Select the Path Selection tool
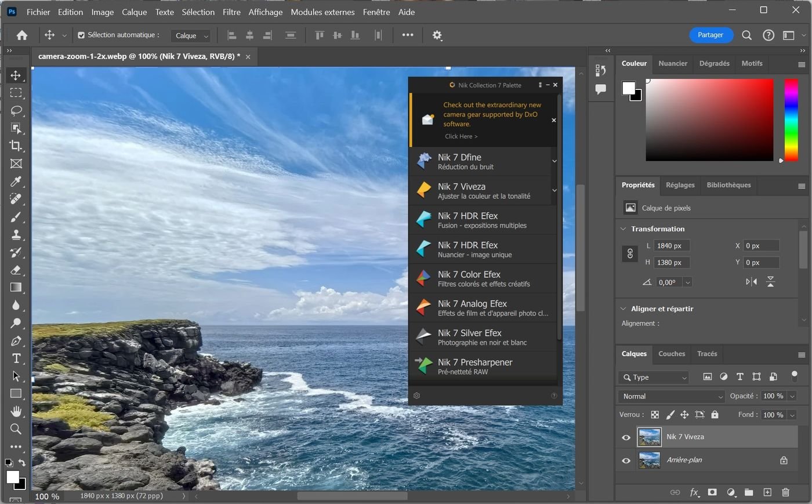 (x=16, y=376)
